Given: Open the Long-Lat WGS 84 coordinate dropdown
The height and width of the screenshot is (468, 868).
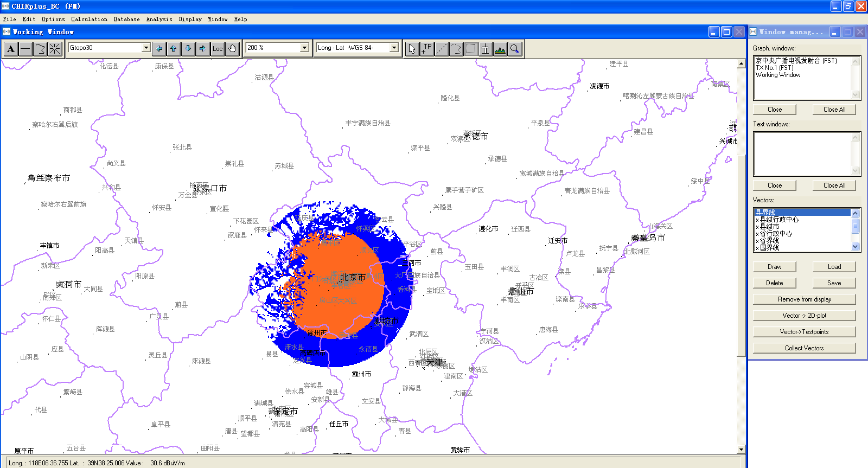Looking at the screenshot, I should point(394,48).
